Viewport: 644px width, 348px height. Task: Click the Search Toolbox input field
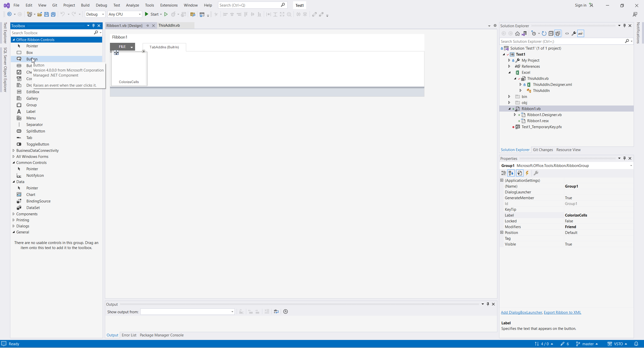[x=52, y=33]
